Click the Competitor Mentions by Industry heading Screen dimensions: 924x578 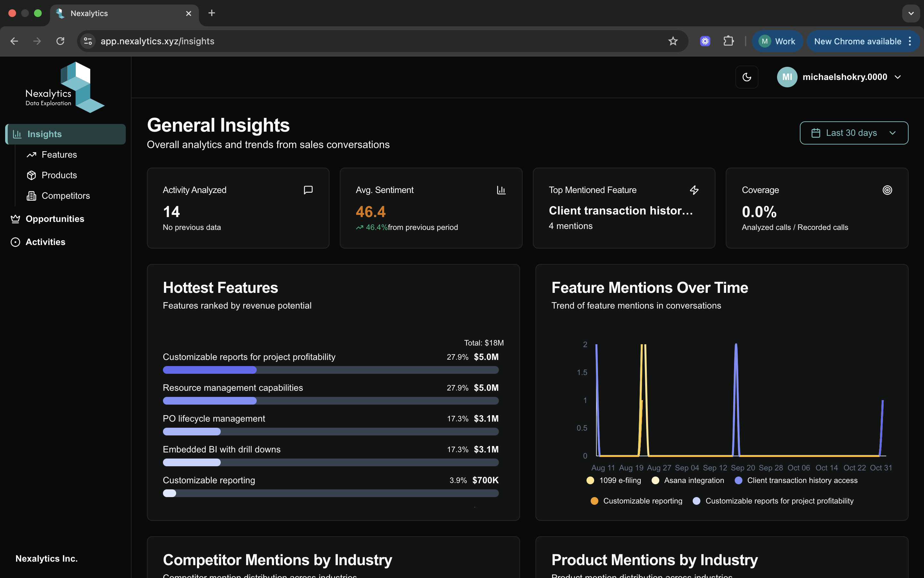[x=278, y=560]
